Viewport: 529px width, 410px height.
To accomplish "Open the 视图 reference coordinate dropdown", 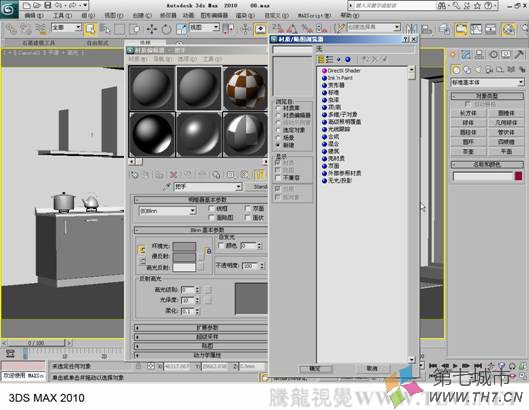I will (x=204, y=27).
